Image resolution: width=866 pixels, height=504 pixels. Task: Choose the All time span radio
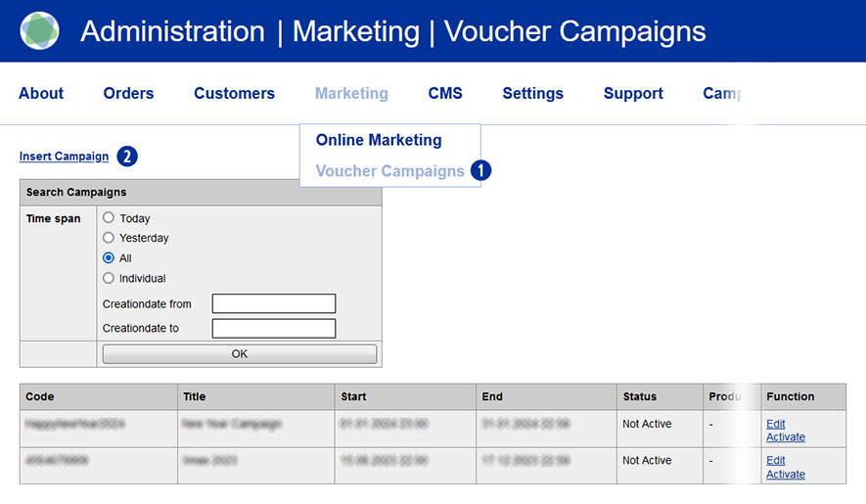pos(109,258)
